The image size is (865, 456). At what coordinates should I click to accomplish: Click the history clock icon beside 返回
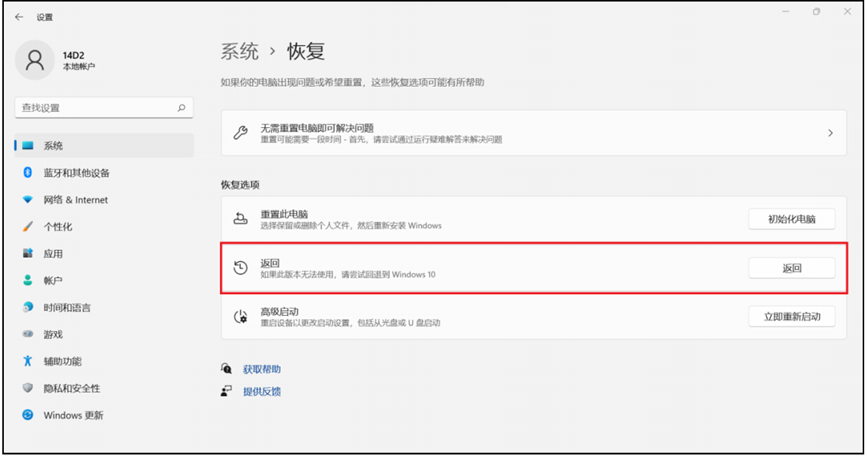(241, 268)
